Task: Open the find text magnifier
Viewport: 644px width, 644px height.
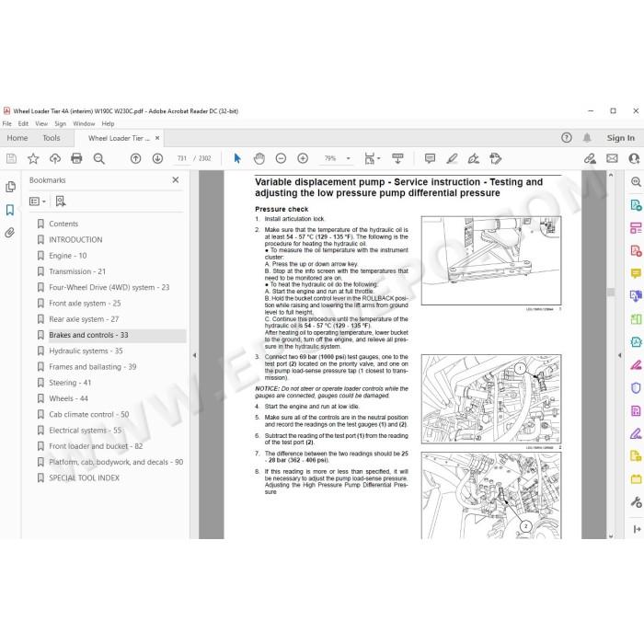Action: pyautogui.click(x=99, y=158)
